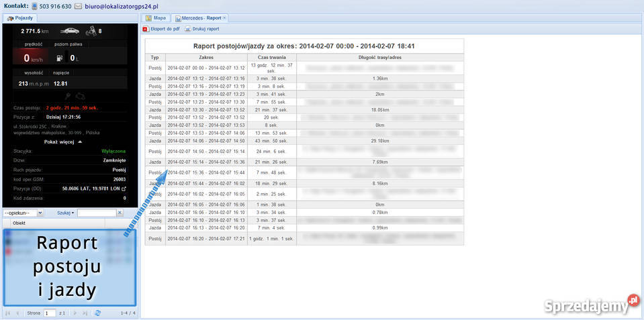Click the Czas trwania column header

[x=271, y=58]
